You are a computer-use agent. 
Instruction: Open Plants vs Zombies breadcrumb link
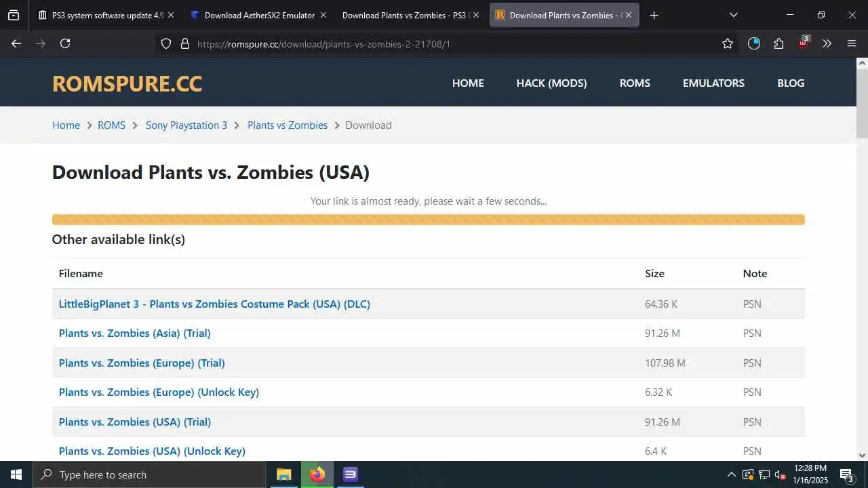[x=288, y=125]
